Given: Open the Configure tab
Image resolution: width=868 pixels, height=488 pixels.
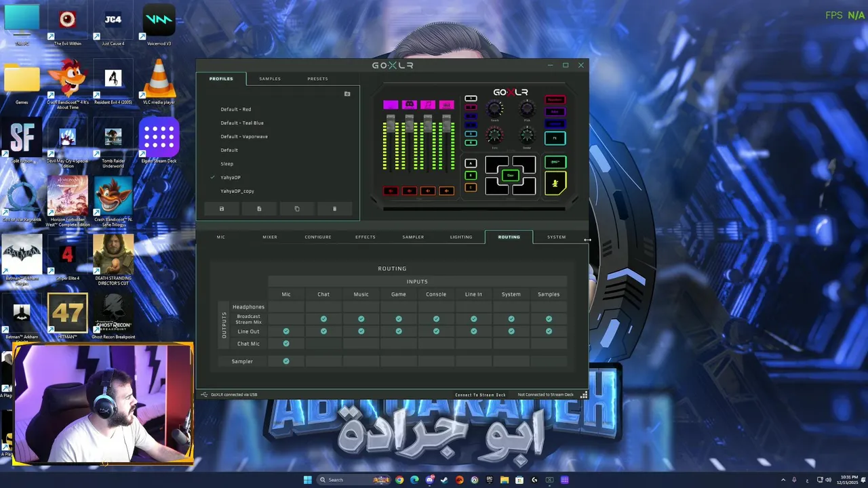Looking at the screenshot, I should 318,237.
